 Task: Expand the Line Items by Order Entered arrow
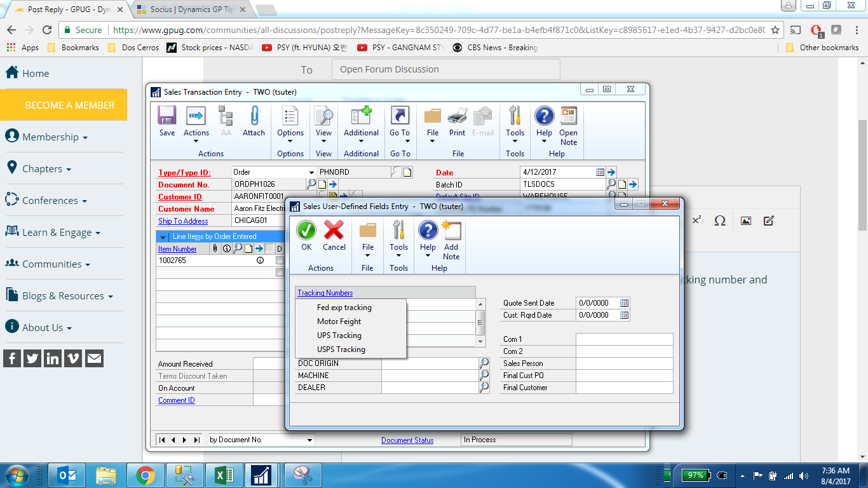(x=163, y=237)
